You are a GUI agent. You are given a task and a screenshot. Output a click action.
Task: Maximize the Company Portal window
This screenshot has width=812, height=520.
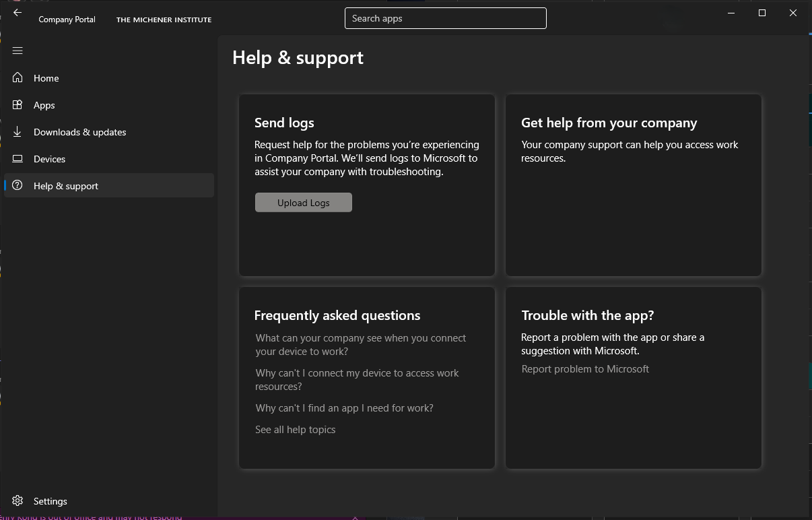pyautogui.click(x=762, y=13)
